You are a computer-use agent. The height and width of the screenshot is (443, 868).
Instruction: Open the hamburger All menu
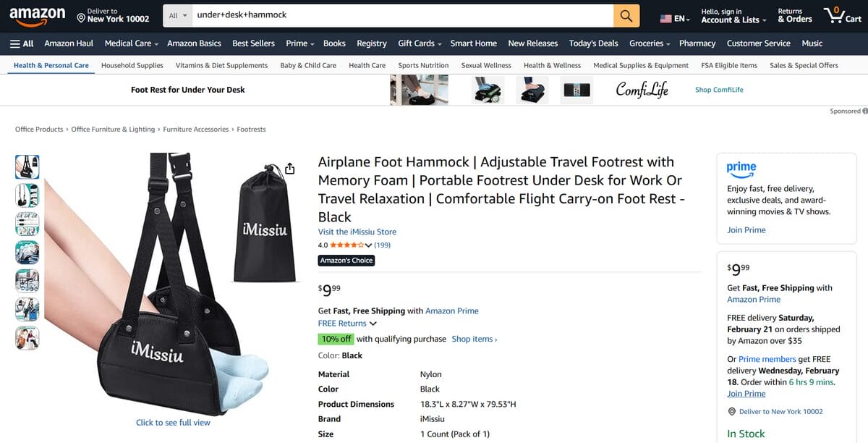tap(22, 43)
